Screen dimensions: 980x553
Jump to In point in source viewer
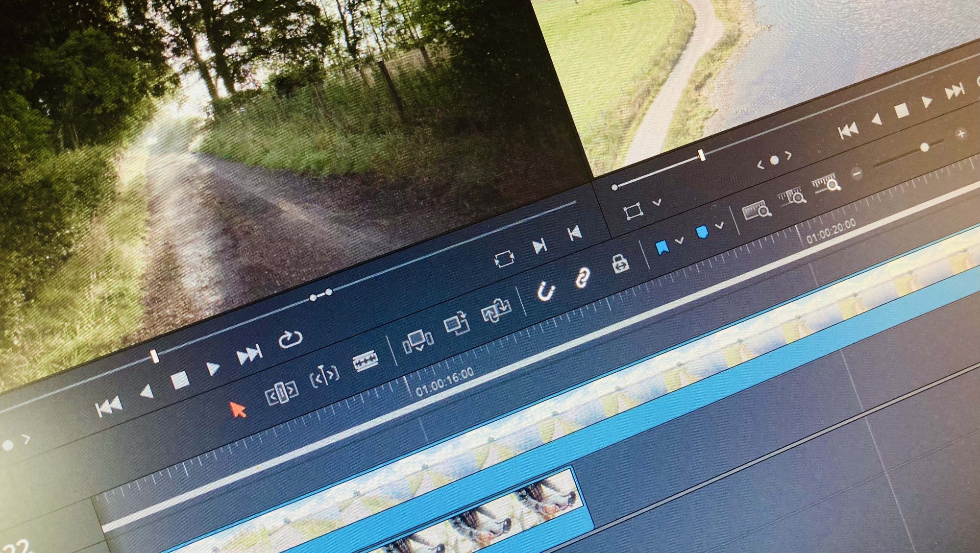[x=574, y=233]
